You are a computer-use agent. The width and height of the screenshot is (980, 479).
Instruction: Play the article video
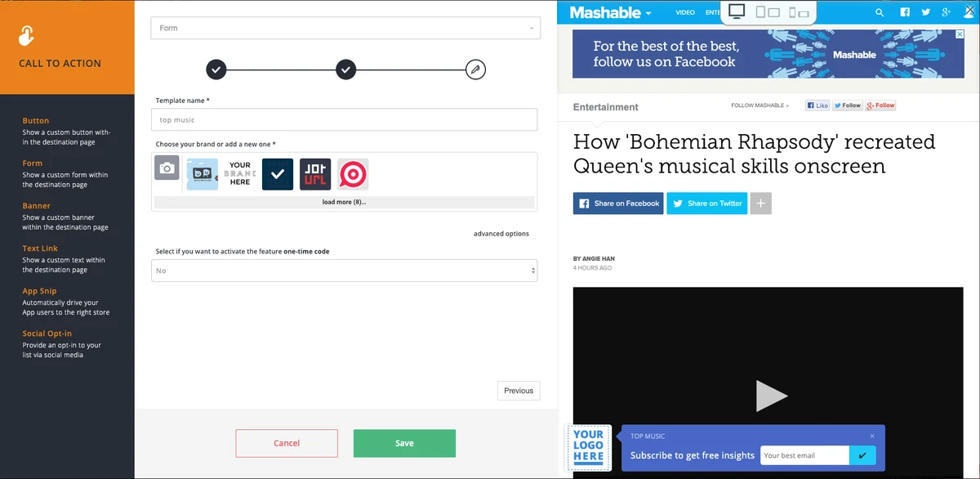tap(771, 396)
